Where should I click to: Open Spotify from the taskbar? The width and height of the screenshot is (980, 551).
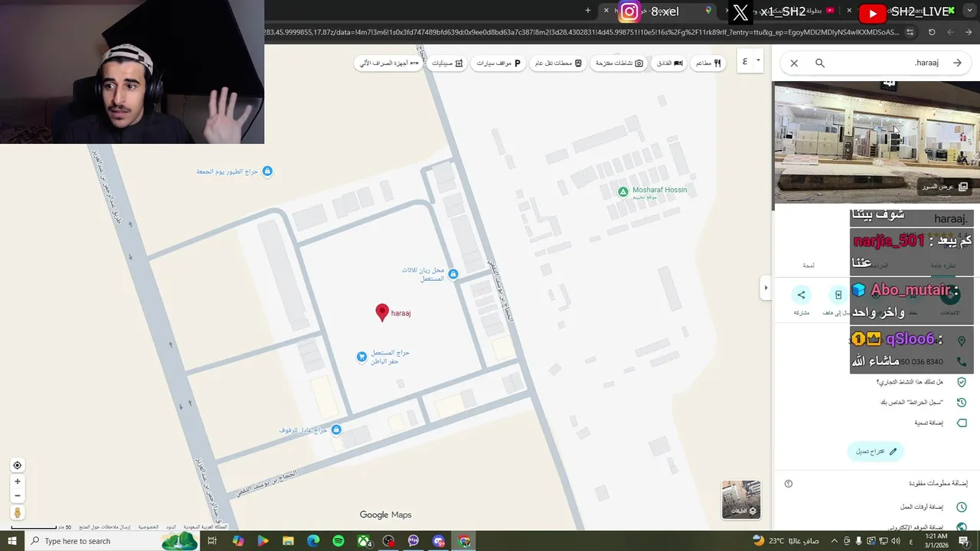tap(338, 541)
